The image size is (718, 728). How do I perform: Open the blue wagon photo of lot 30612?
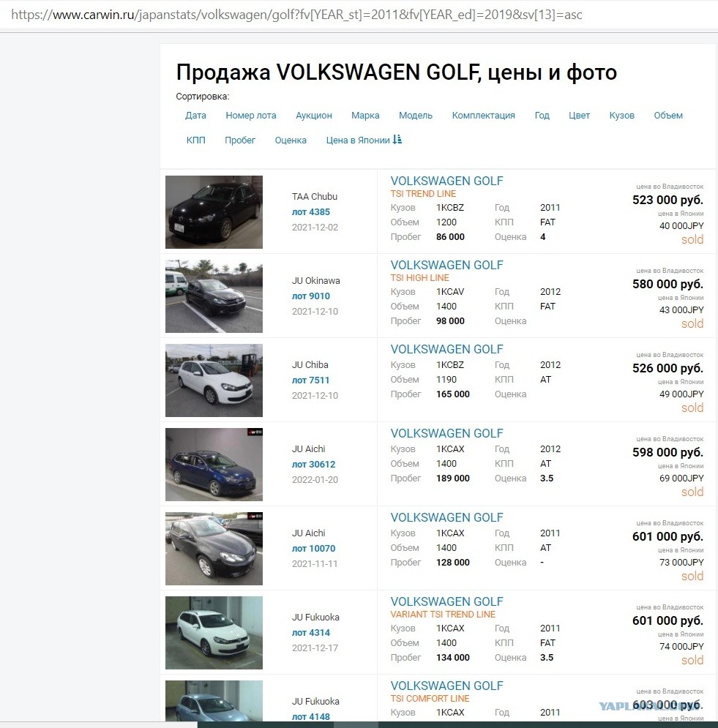coord(214,465)
